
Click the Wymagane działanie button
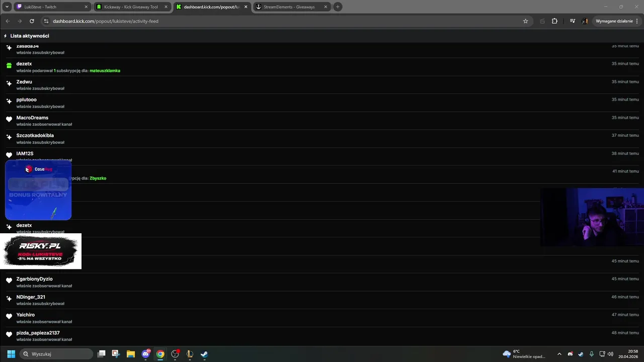(x=617, y=21)
